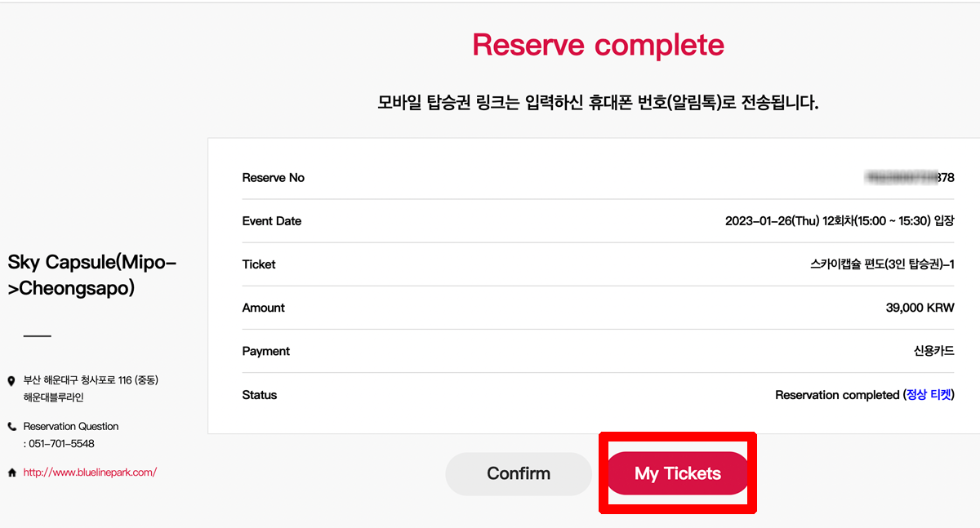Click the phone icon next to Reservation Question
The height and width of the screenshot is (528, 980).
point(11,427)
